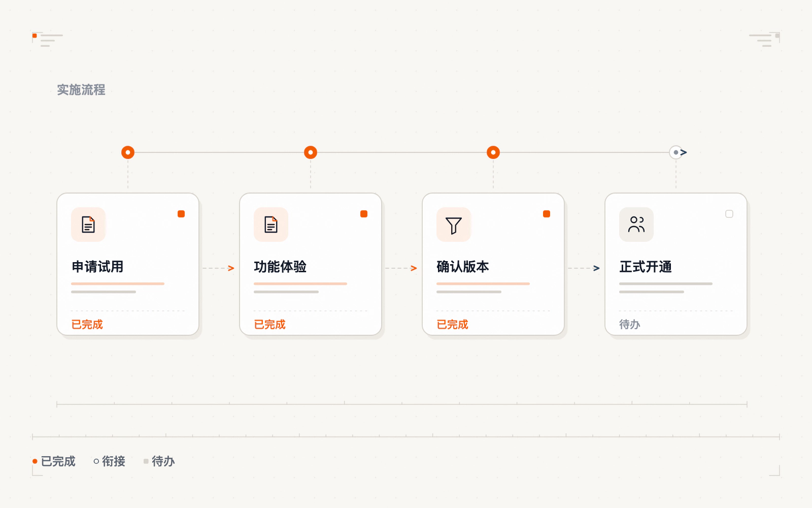Click 待办 status on 正式开通 card

pyautogui.click(x=630, y=325)
